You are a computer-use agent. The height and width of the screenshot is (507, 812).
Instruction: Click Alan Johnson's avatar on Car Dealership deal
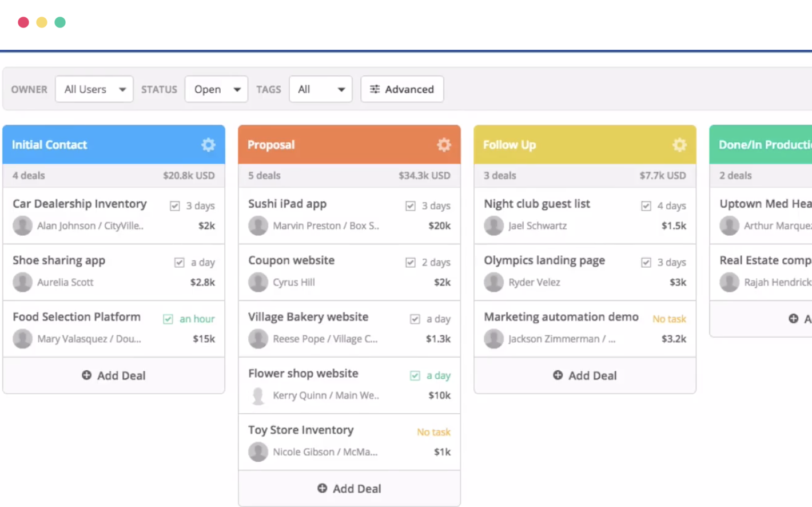[x=23, y=225]
